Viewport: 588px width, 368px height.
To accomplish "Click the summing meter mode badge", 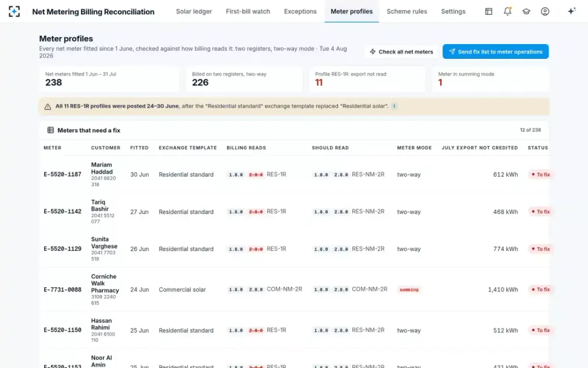I will [x=409, y=289].
